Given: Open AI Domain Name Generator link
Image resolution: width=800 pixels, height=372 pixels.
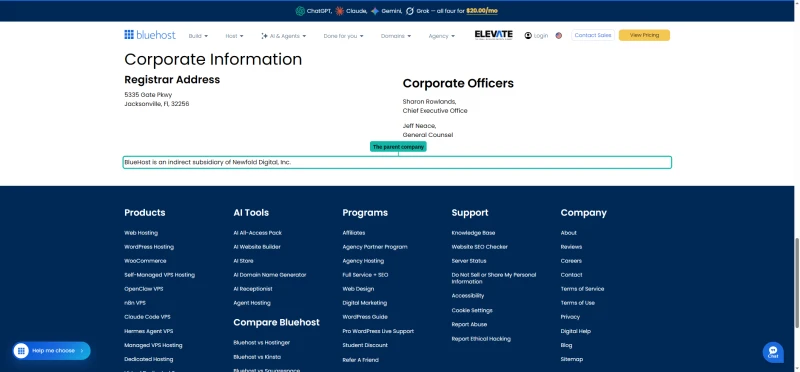Looking at the screenshot, I should coord(270,275).
